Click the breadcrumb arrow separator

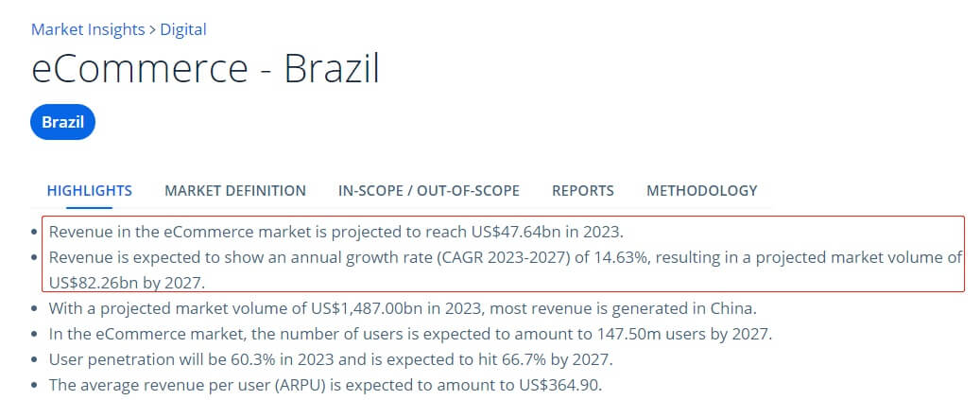[x=153, y=29]
